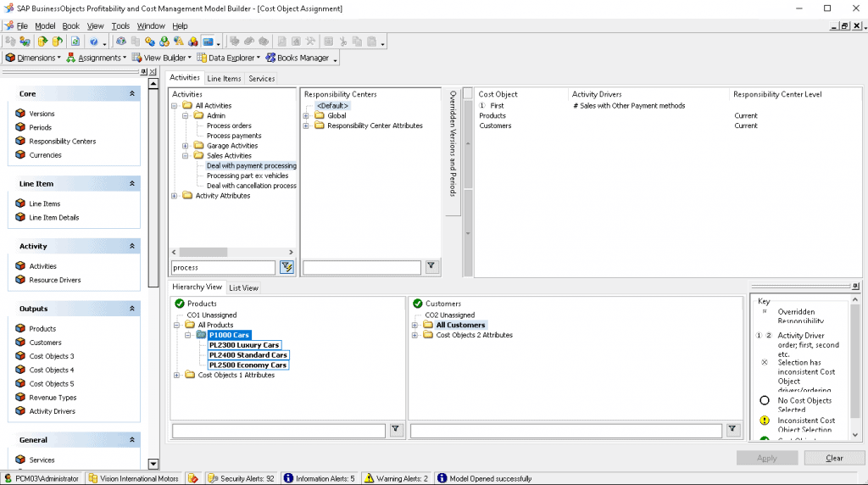Switch to the Services tab
Viewport: 868px width, 485px height.
click(x=261, y=79)
